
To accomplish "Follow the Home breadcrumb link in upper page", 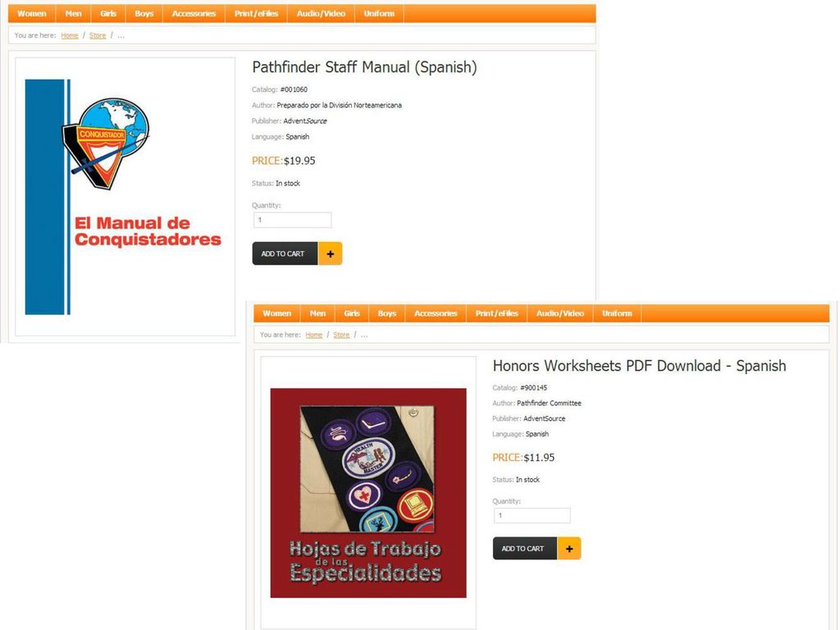I will click(70, 35).
